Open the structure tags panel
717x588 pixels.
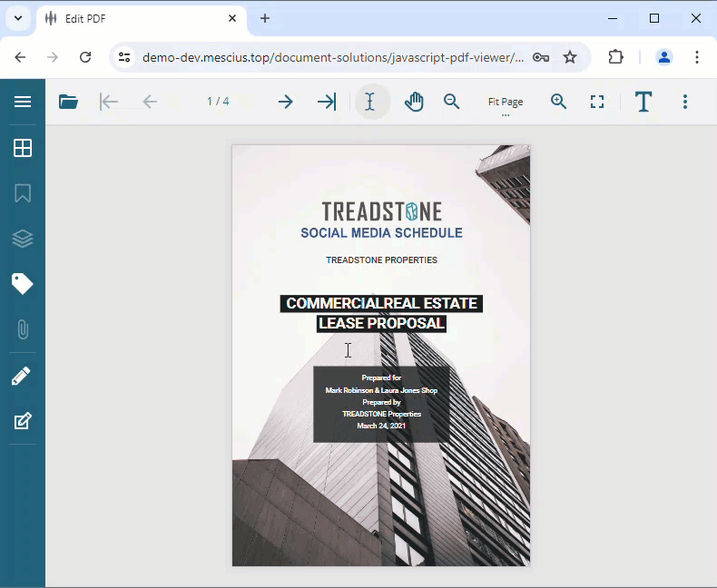click(23, 284)
